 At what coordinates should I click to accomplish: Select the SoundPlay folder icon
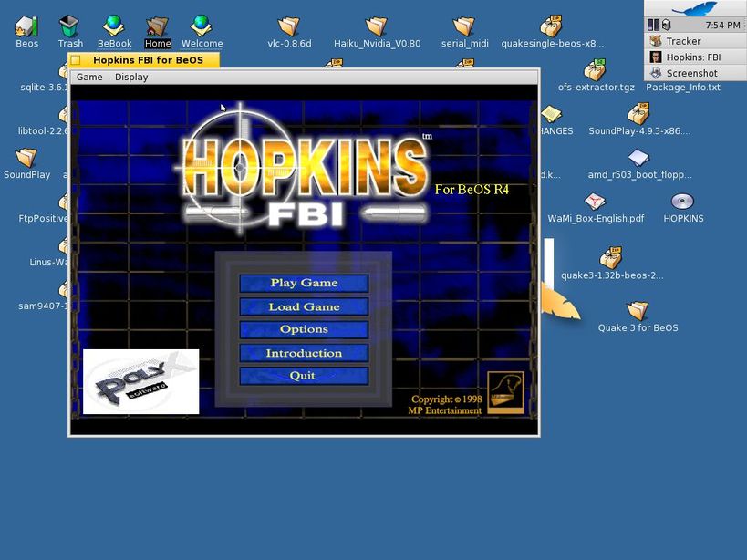tap(26, 158)
